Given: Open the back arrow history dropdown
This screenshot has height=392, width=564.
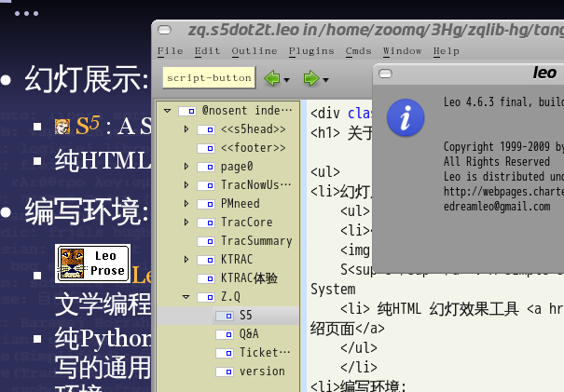Looking at the screenshot, I should click(x=287, y=79).
